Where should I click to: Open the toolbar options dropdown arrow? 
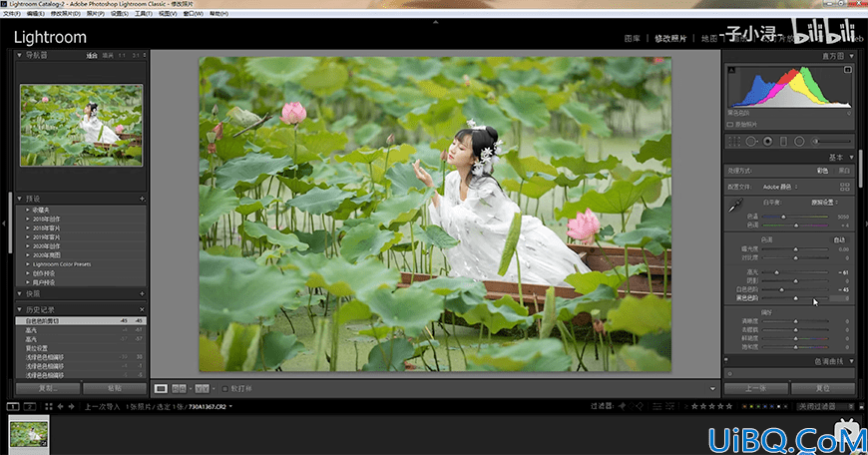(712, 389)
